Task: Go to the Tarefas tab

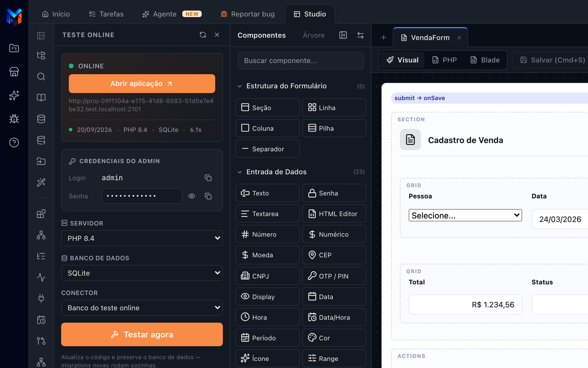Action: [x=106, y=14]
